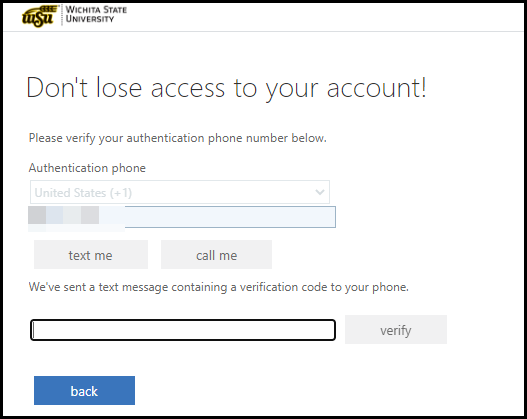The height and width of the screenshot is (419, 527).
Task: Click the 'verification code' phrase in the notice
Action: [283, 287]
